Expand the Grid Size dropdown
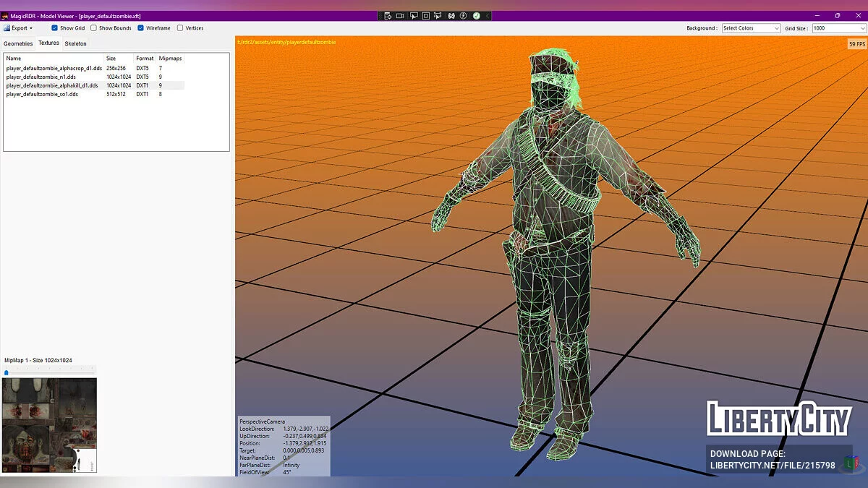868x488 pixels. pyautogui.click(x=838, y=28)
